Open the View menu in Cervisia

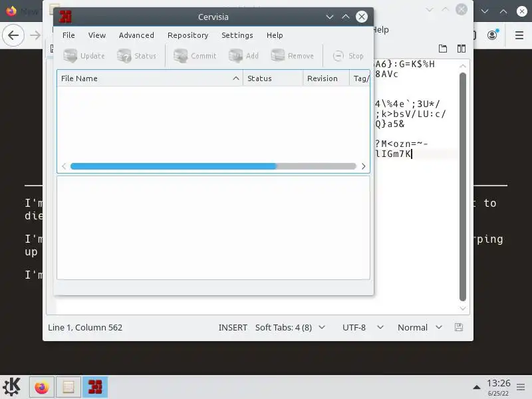[97, 35]
